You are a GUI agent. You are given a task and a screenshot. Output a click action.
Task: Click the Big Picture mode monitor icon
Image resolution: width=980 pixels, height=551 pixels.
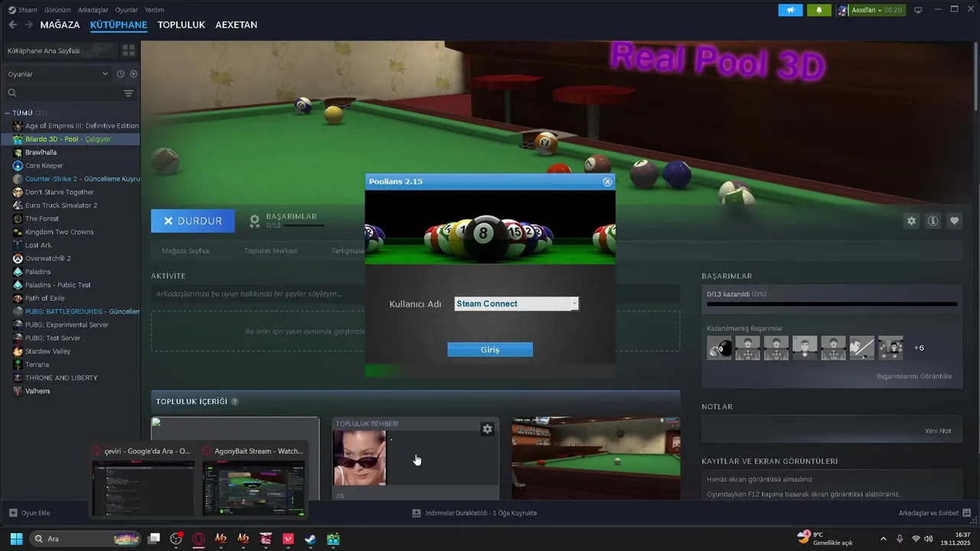tap(918, 10)
